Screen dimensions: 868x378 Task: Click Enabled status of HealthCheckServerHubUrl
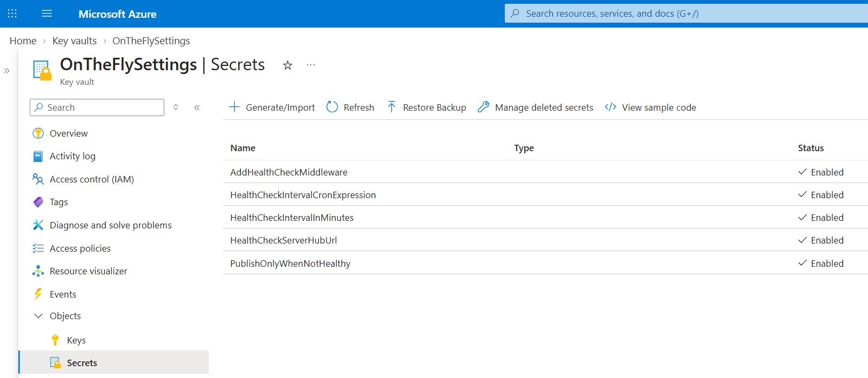click(x=821, y=240)
